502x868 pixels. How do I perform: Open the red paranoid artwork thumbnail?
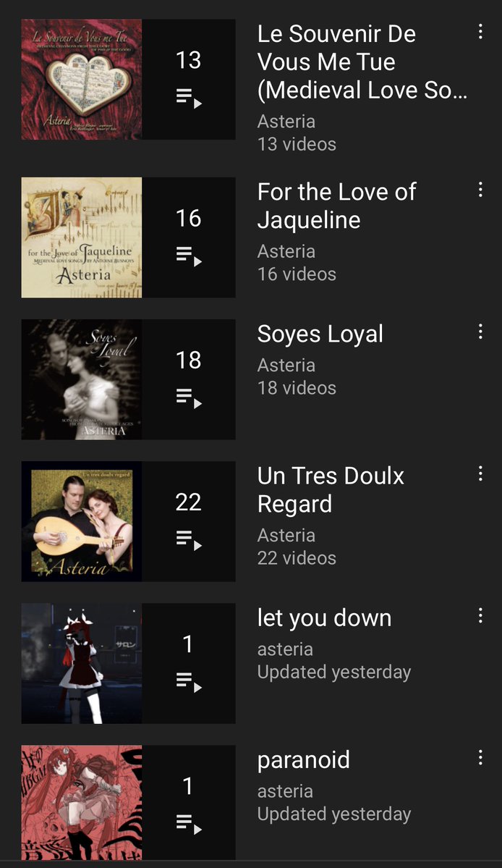coord(82,802)
